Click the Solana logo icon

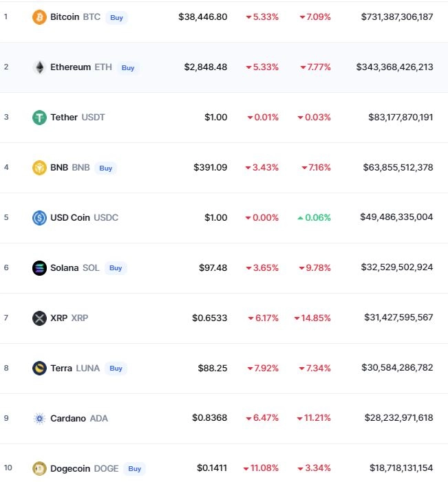[x=40, y=268]
